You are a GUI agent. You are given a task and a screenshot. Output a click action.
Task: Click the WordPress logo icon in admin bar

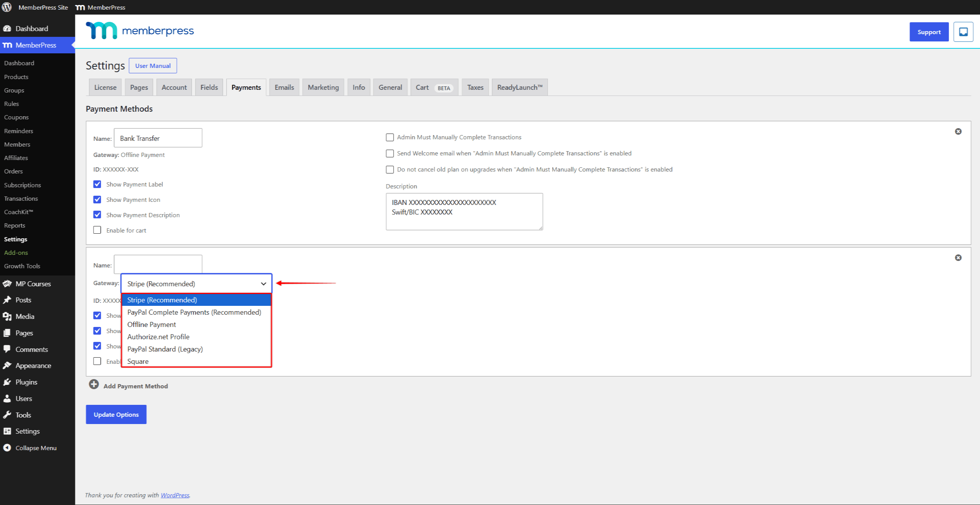coord(7,7)
